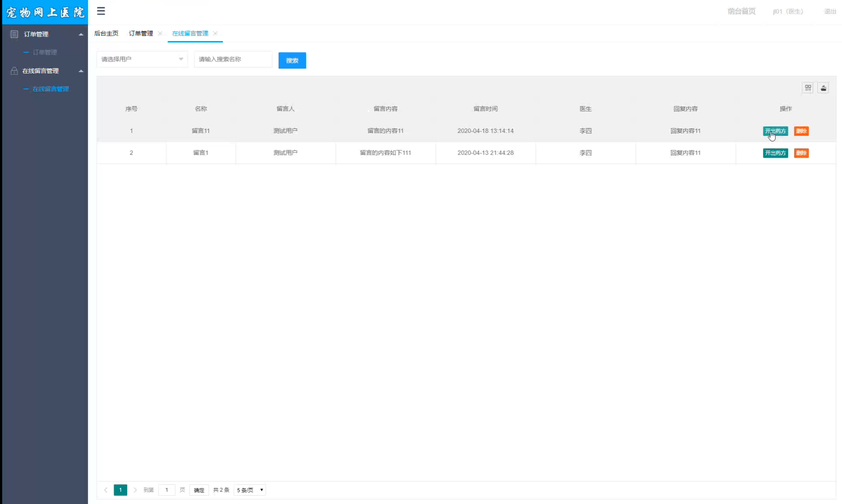
Task: Click the 留言11 name cell
Action: (201, 131)
